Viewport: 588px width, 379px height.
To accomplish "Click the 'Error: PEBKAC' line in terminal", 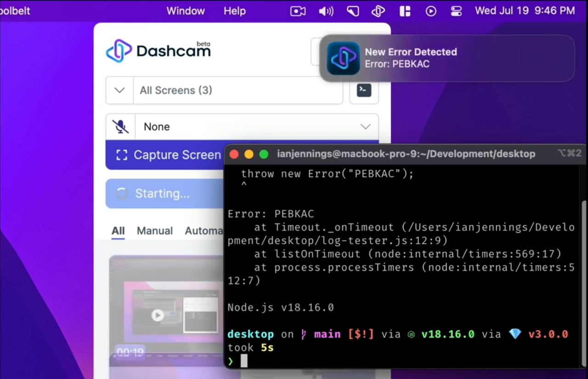I will coord(271,214).
